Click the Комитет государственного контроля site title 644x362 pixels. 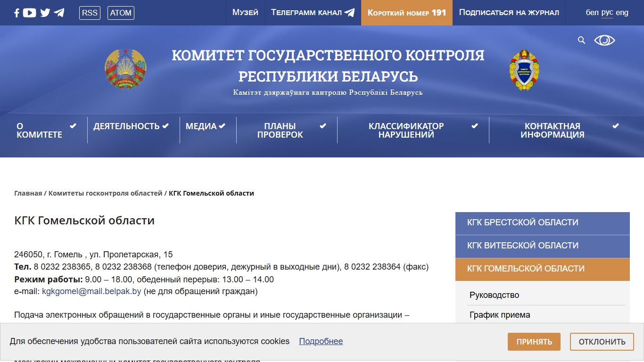click(x=328, y=66)
